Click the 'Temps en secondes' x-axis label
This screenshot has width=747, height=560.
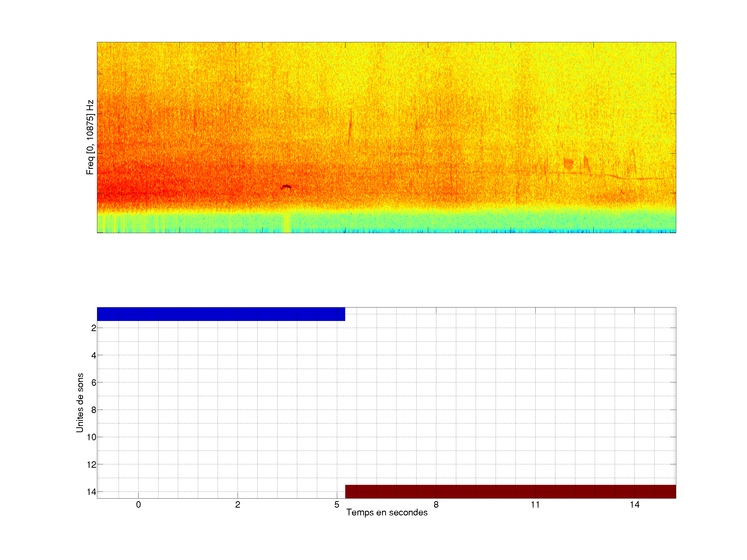(387, 512)
